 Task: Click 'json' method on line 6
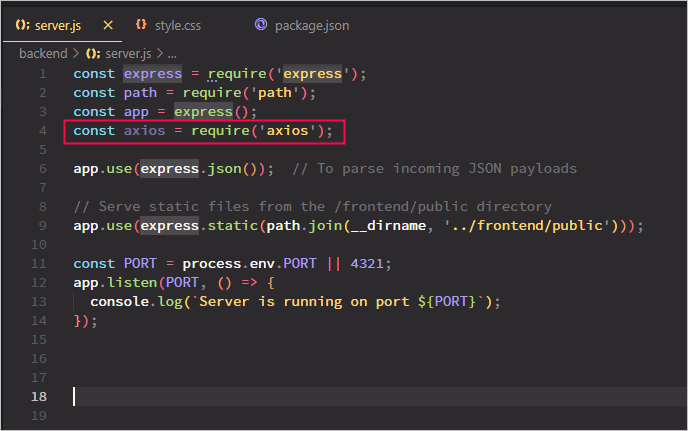pyautogui.click(x=224, y=169)
